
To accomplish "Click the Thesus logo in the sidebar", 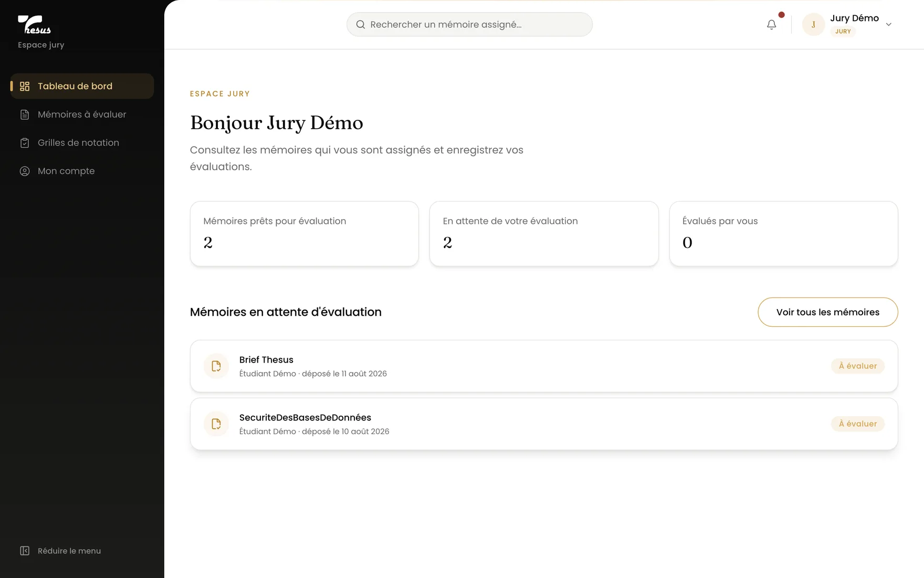I will 35,24.
